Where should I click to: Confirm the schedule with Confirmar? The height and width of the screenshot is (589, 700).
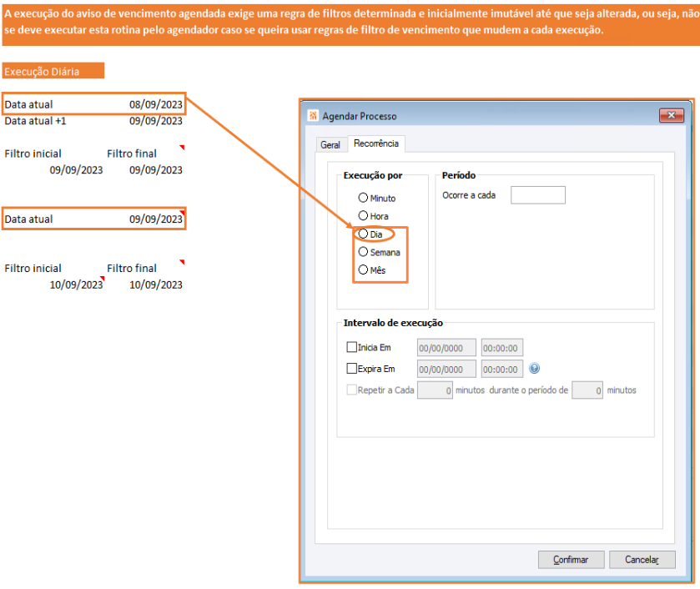(571, 560)
